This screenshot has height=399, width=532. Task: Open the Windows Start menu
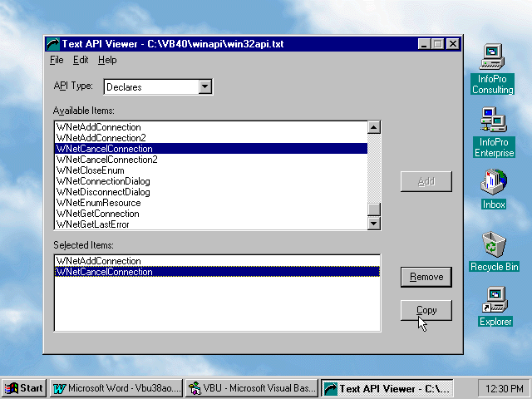pos(24,388)
